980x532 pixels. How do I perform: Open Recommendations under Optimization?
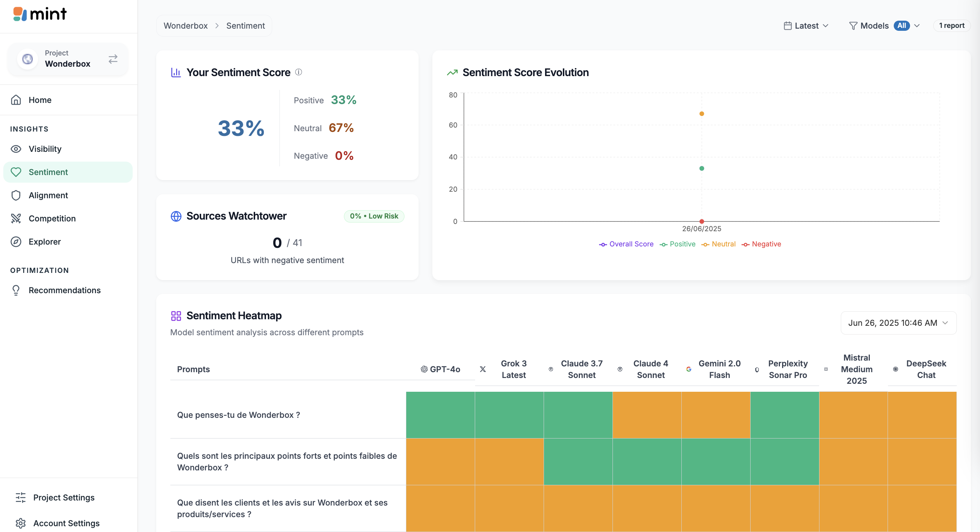[x=68, y=290]
